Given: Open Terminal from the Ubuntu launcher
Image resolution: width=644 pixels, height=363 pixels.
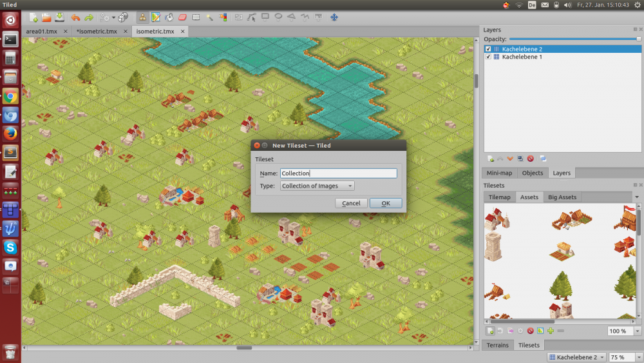Looking at the screenshot, I should pyautogui.click(x=10, y=39).
